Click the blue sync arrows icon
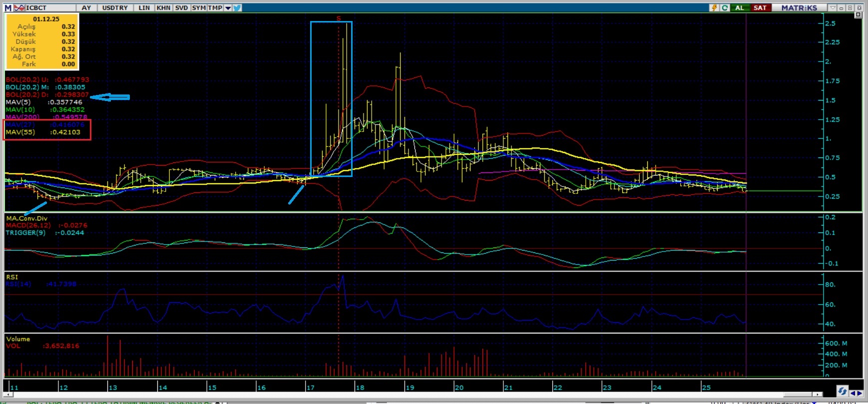This screenshot has width=868, height=404. [842, 391]
